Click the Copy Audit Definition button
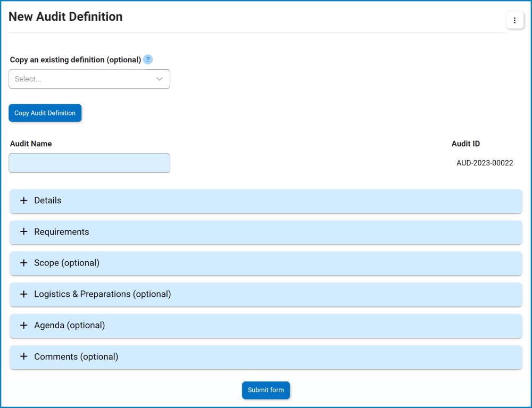The image size is (532, 408). (45, 113)
